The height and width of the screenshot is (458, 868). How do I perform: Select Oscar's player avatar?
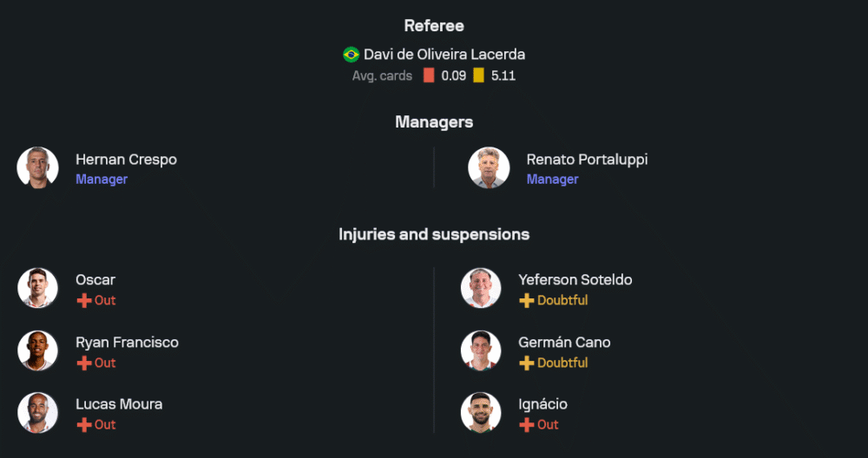tap(37, 289)
